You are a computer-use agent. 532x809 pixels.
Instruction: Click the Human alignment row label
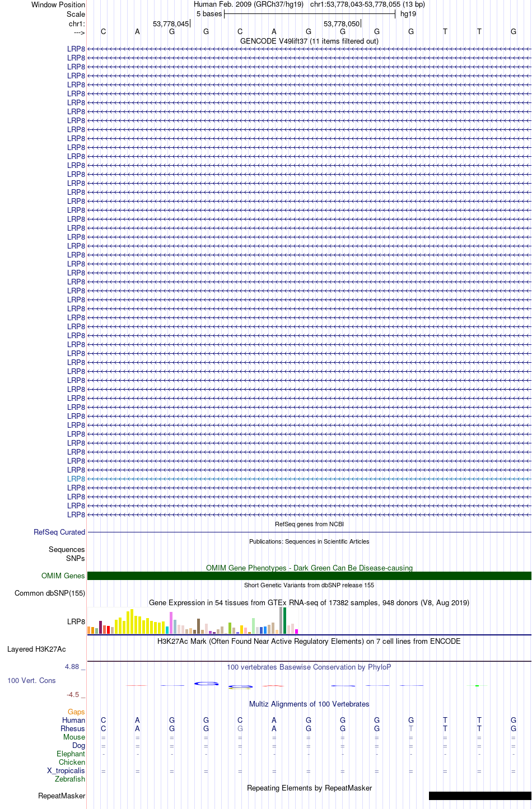tap(73, 720)
